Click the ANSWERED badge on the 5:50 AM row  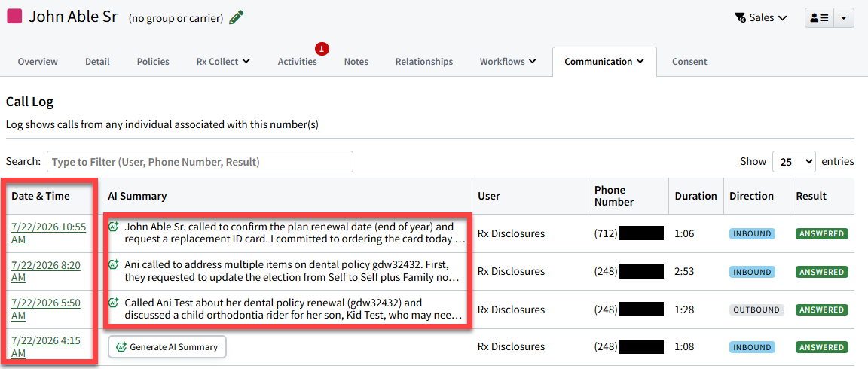point(822,310)
